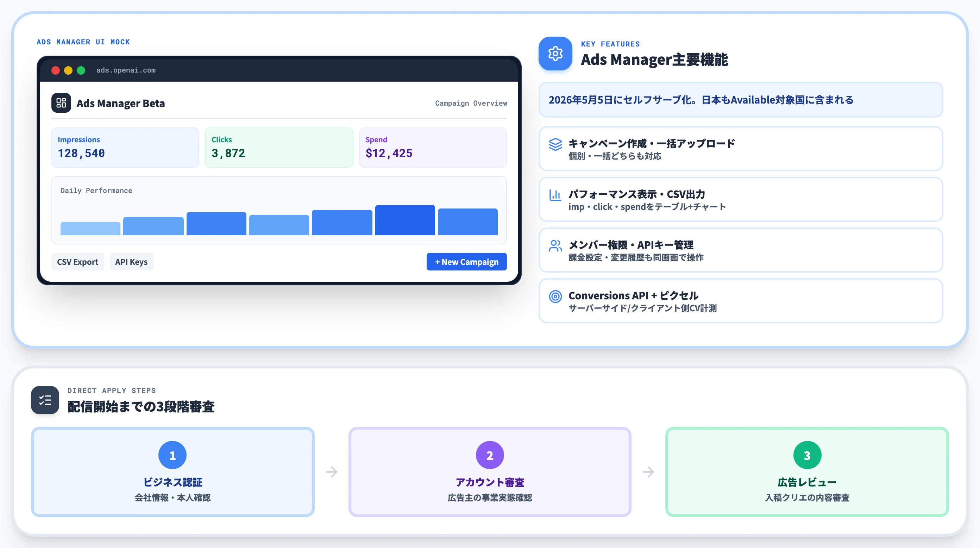The width and height of the screenshot is (980, 548).
Task: Click the yellow window dot in mock browser
Action: coord(68,70)
